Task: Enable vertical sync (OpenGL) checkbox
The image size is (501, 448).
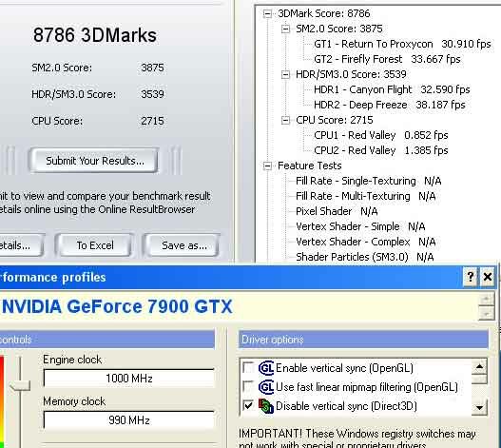Action: (248, 368)
